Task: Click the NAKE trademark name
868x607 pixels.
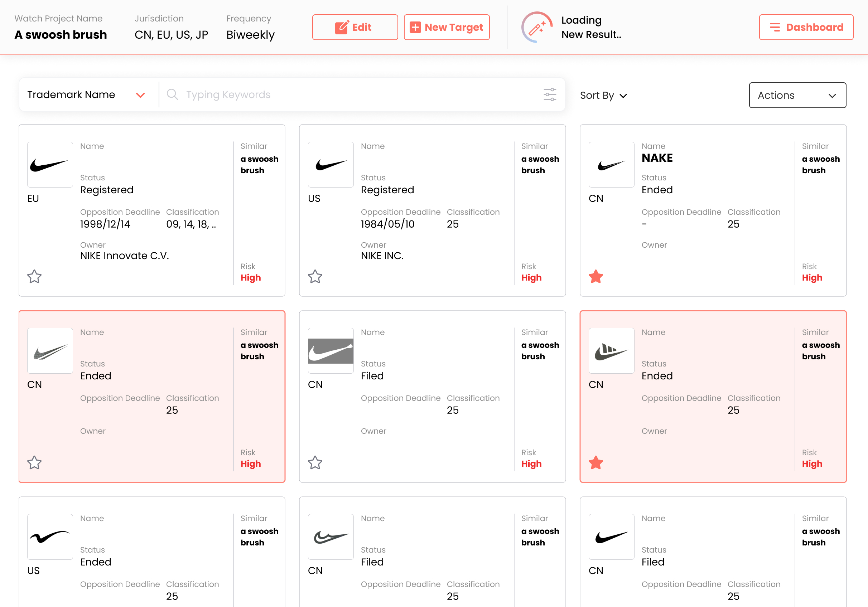Action: [657, 158]
